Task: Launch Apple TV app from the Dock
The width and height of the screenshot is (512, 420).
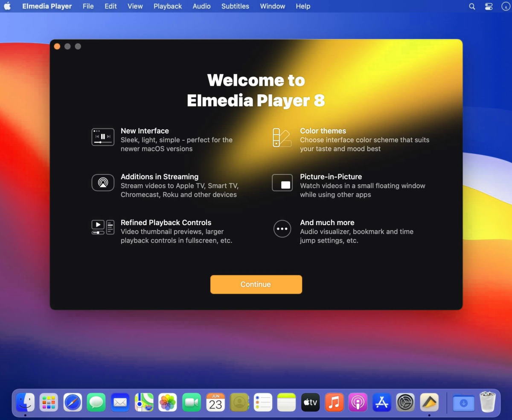Action: pyautogui.click(x=310, y=402)
